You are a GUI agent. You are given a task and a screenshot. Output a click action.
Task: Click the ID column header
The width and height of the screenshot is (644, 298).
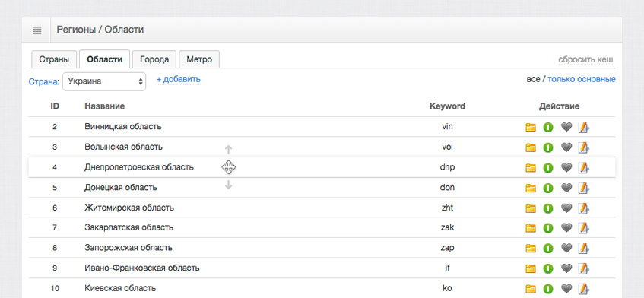coord(55,106)
